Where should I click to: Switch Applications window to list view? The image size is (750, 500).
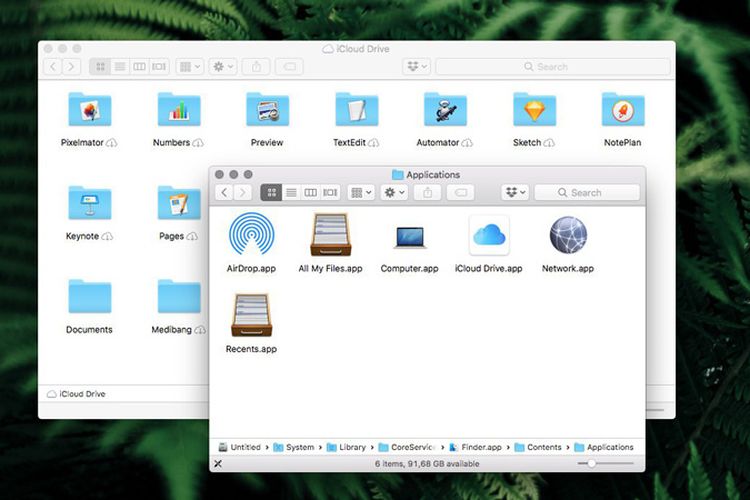291,192
